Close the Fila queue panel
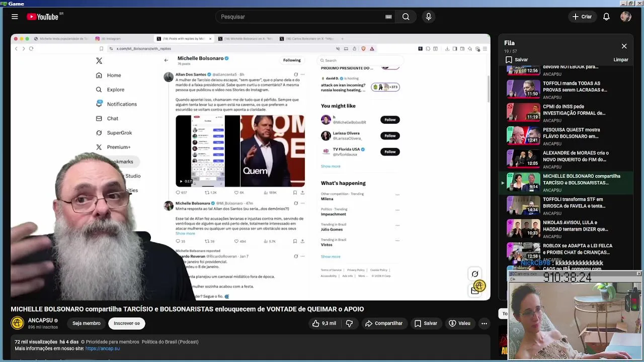This screenshot has height=362, width=644. [x=624, y=46]
